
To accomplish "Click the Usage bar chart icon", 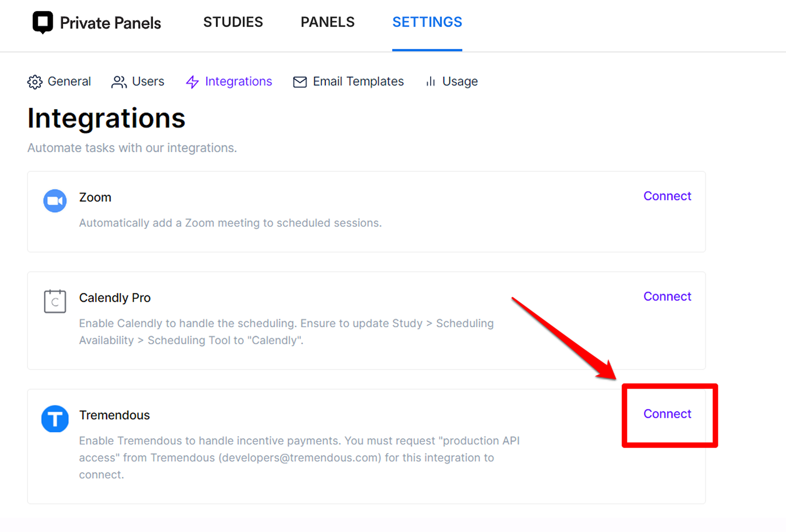I will (431, 81).
